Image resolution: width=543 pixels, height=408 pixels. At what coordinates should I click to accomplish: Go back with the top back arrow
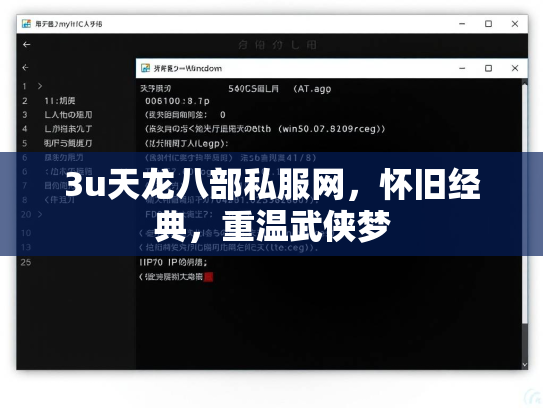27,44
